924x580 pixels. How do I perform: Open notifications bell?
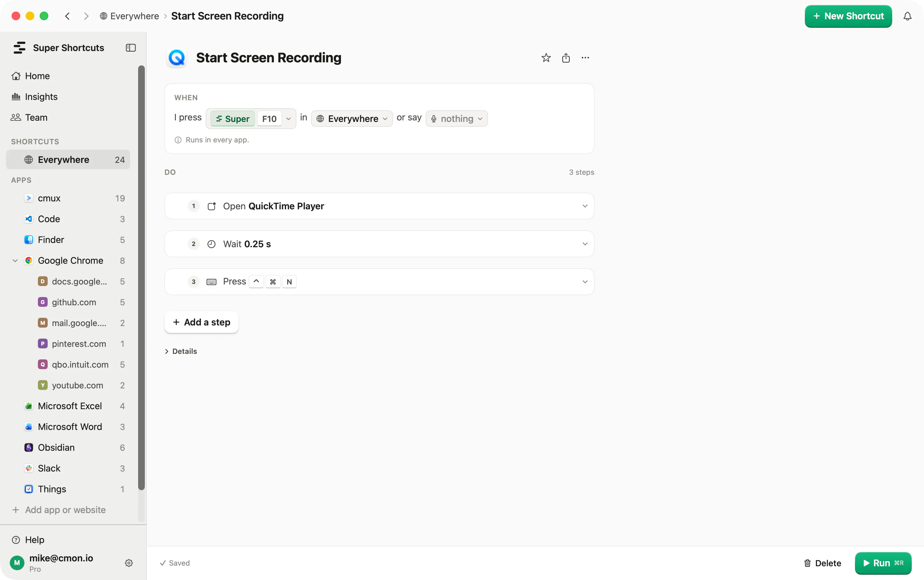(x=907, y=16)
